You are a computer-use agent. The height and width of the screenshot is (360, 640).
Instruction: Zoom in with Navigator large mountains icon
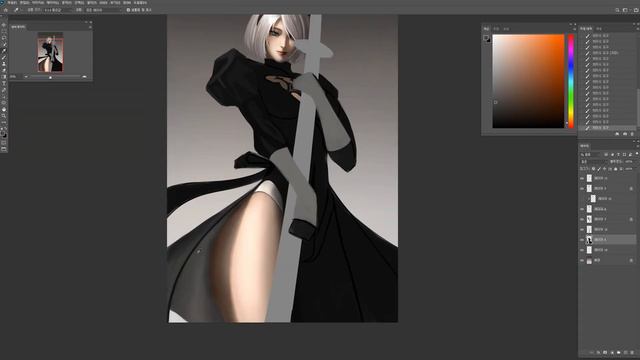(x=84, y=76)
